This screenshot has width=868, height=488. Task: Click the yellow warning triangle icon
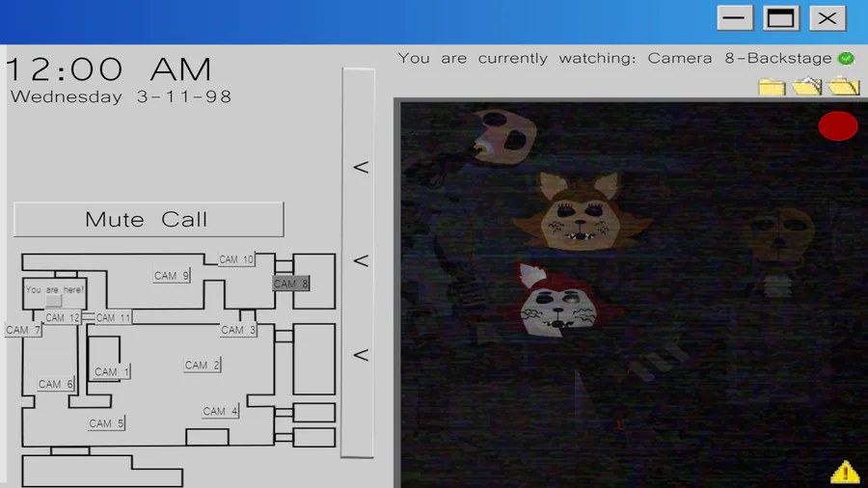pos(845,472)
